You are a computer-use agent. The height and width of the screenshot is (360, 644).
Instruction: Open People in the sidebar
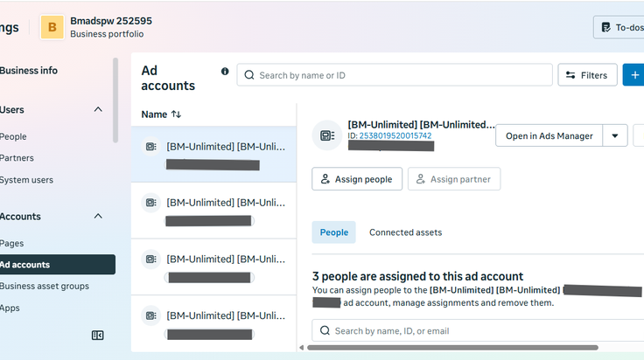click(x=13, y=136)
